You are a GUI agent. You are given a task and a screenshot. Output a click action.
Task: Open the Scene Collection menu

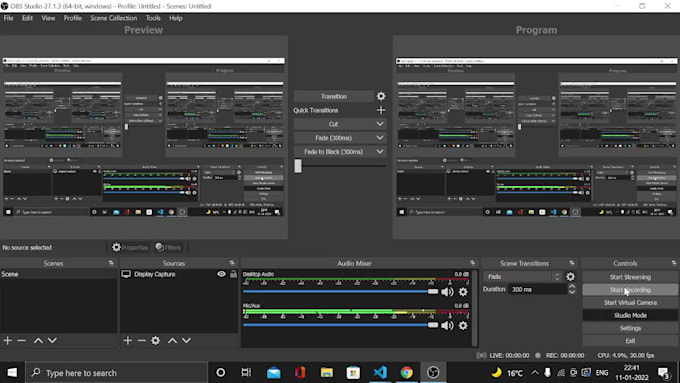pos(114,18)
